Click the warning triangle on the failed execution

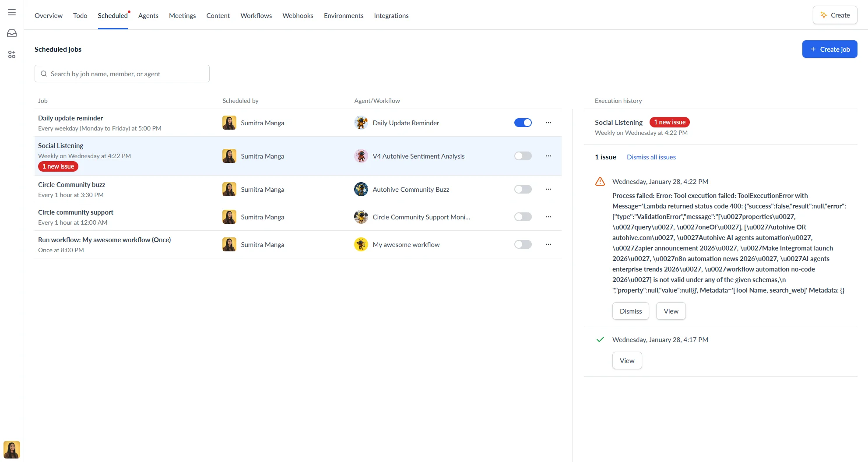(600, 181)
